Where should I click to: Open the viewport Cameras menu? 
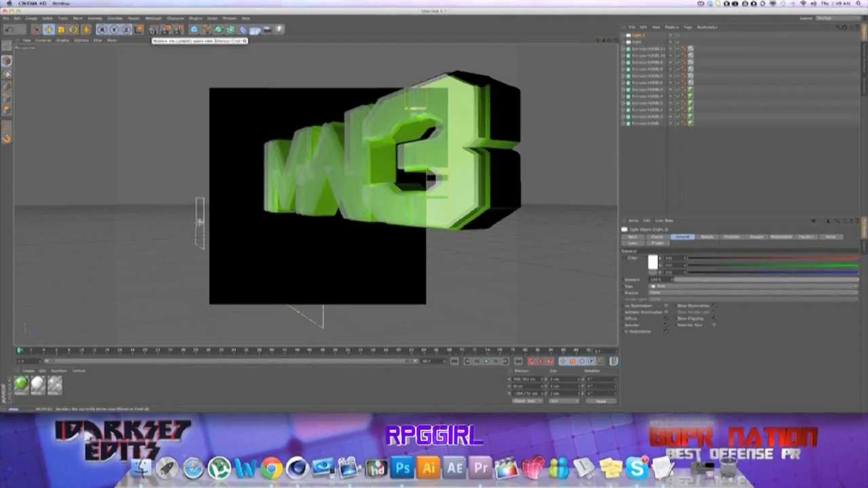click(43, 41)
